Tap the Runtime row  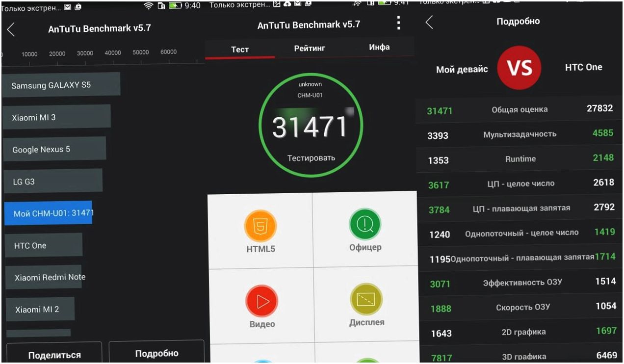[520, 159]
